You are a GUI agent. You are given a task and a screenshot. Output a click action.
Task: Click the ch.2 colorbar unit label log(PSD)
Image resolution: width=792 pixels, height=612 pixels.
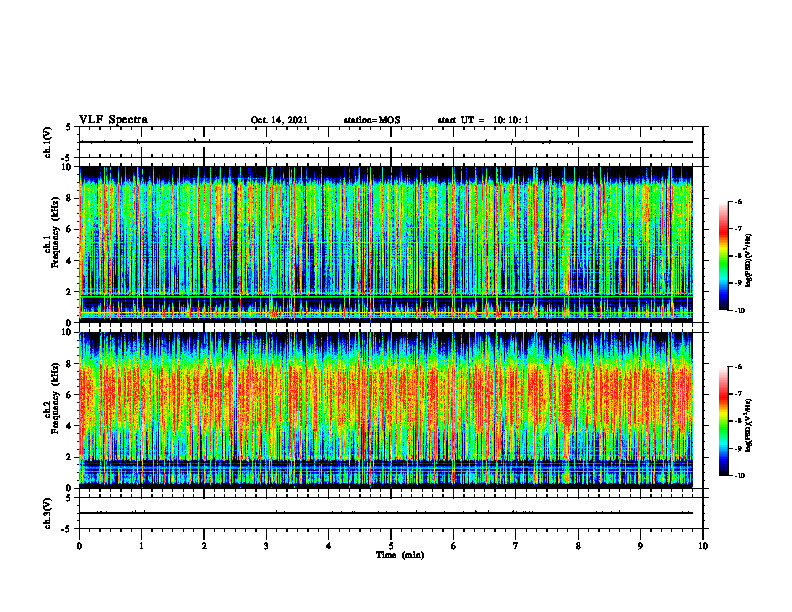(749, 426)
